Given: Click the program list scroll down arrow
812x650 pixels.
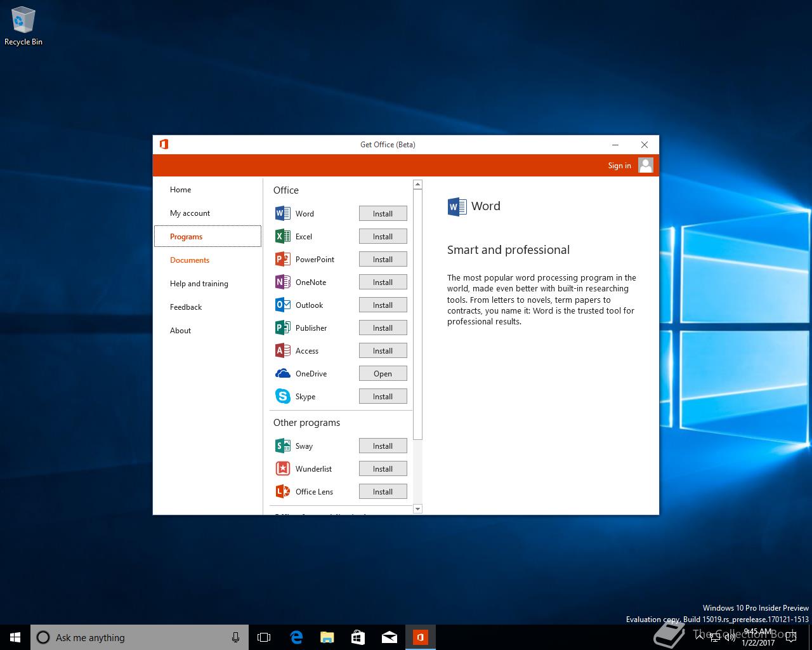Looking at the screenshot, I should 417,508.
